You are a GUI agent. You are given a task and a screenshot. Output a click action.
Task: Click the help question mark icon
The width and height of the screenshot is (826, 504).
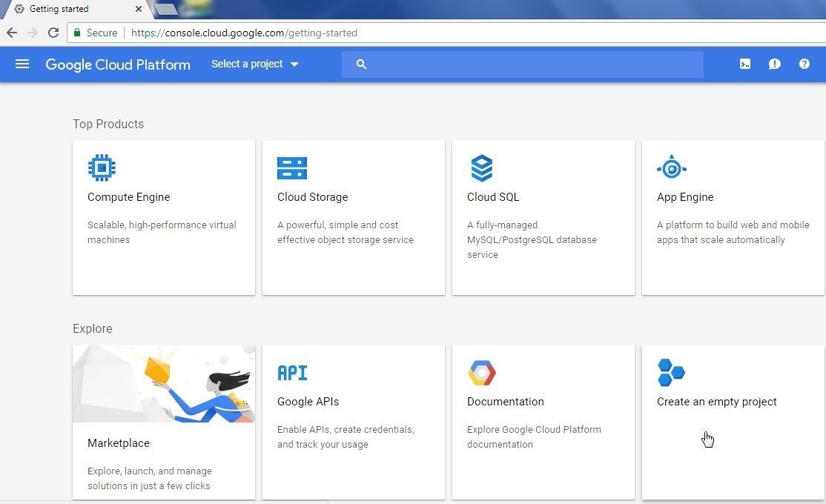tap(804, 64)
